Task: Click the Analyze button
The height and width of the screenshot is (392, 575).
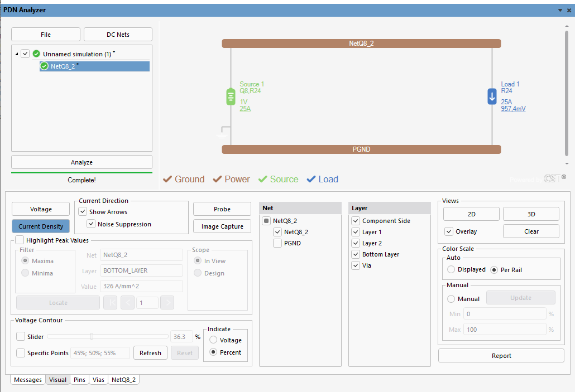Action: (x=82, y=162)
